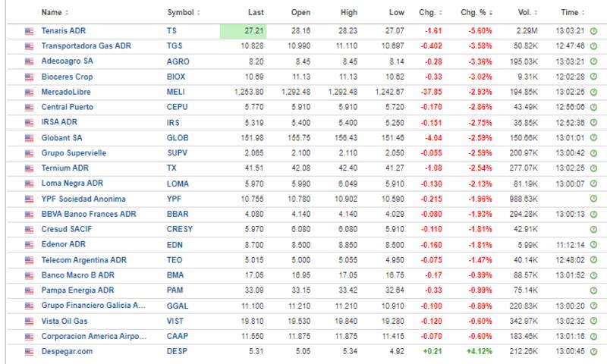Click the US flag icon beside Tenaris ADR
The height and width of the screenshot is (364, 607).
click(30, 31)
